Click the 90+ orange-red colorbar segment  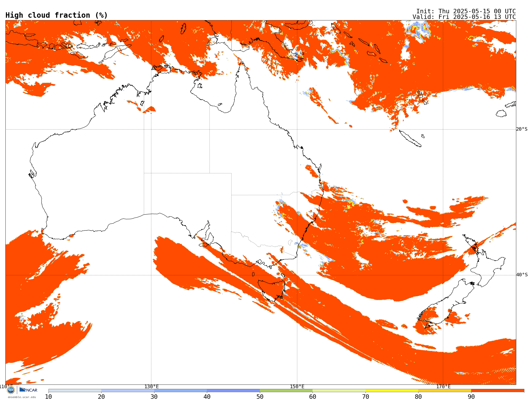498,391
